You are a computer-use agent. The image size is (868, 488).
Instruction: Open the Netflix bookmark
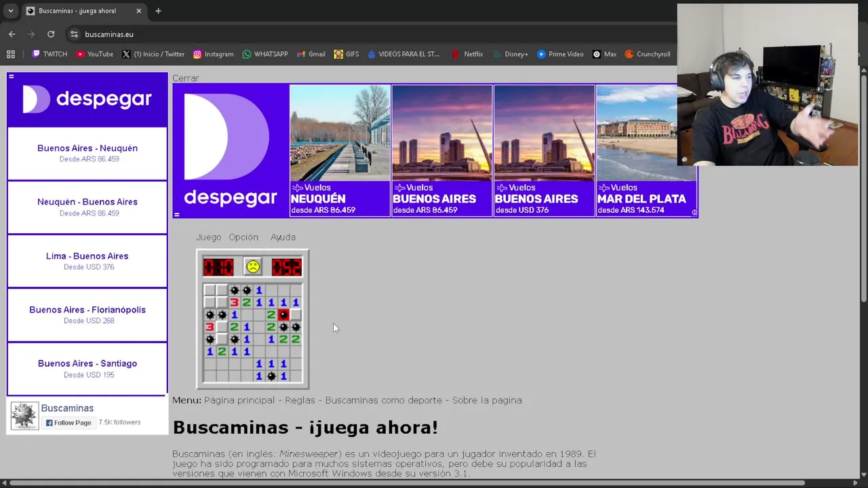coord(467,54)
